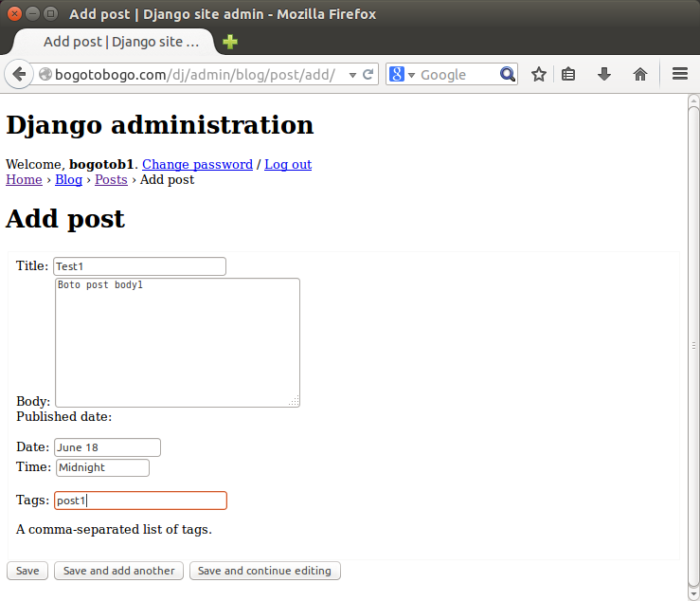Open the Posts breadcrumb link

pyautogui.click(x=111, y=179)
